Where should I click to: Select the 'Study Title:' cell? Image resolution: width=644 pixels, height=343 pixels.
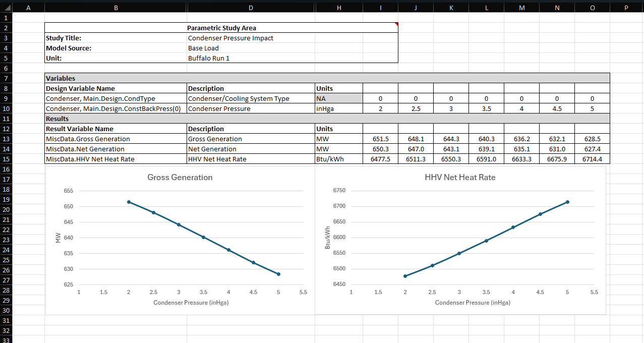click(x=116, y=38)
